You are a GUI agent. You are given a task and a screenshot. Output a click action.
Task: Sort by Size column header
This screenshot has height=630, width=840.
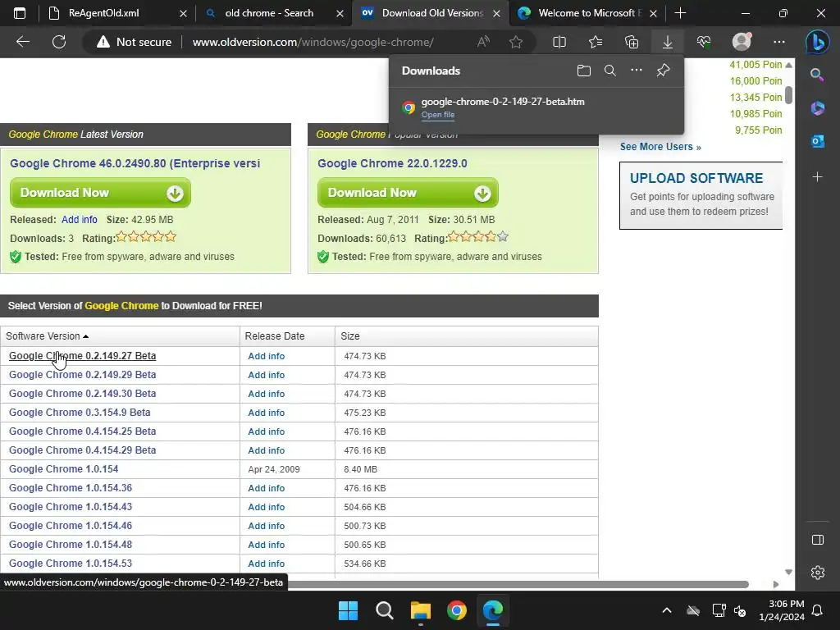click(467, 336)
